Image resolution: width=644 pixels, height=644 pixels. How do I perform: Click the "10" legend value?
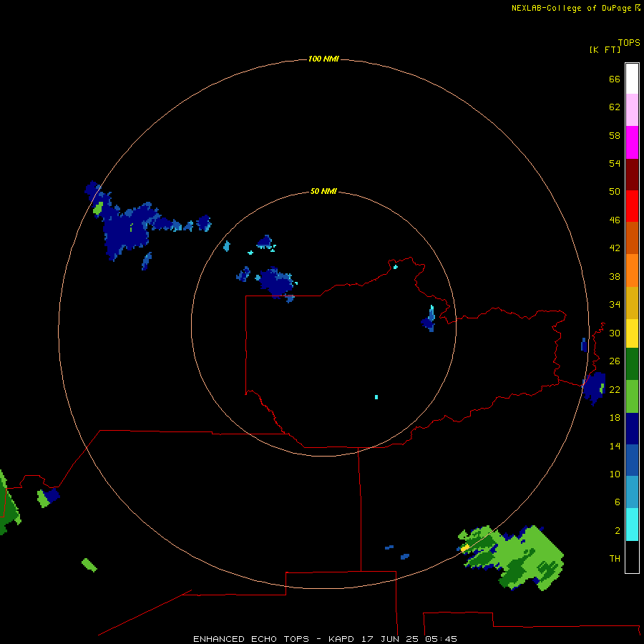coord(615,474)
